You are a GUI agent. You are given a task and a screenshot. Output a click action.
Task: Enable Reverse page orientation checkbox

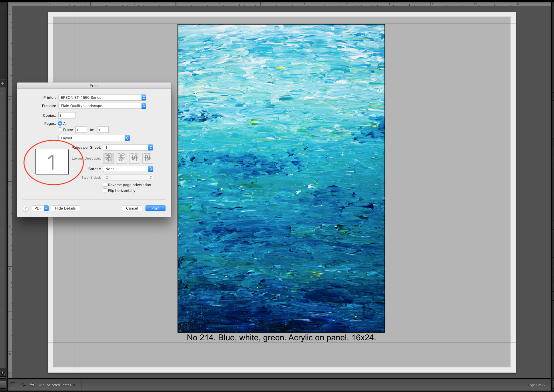(105, 184)
